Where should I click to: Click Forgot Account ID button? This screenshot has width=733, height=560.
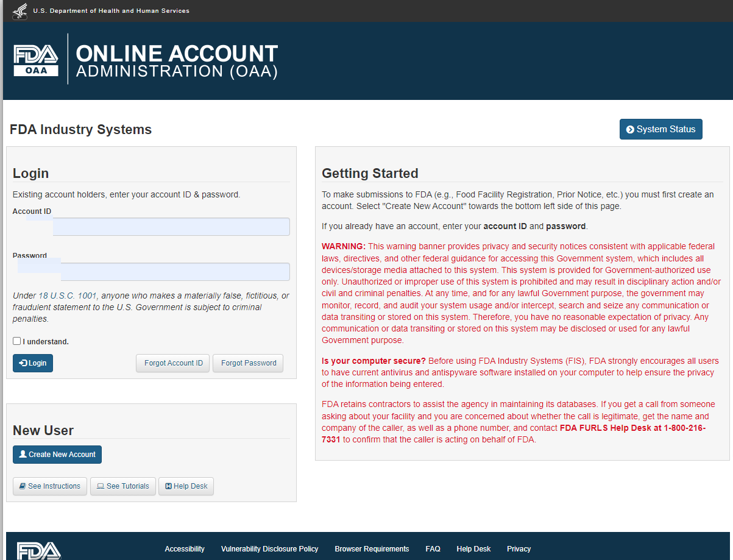[173, 363]
